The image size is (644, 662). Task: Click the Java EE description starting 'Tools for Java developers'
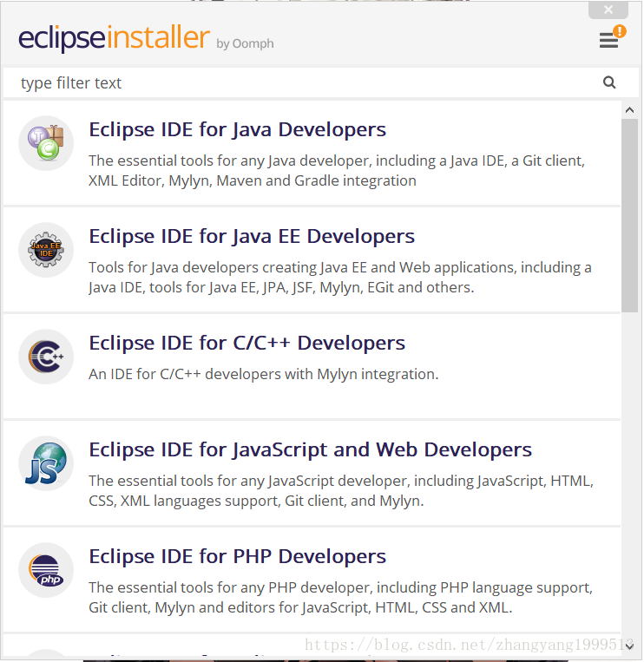pos(340,278)
